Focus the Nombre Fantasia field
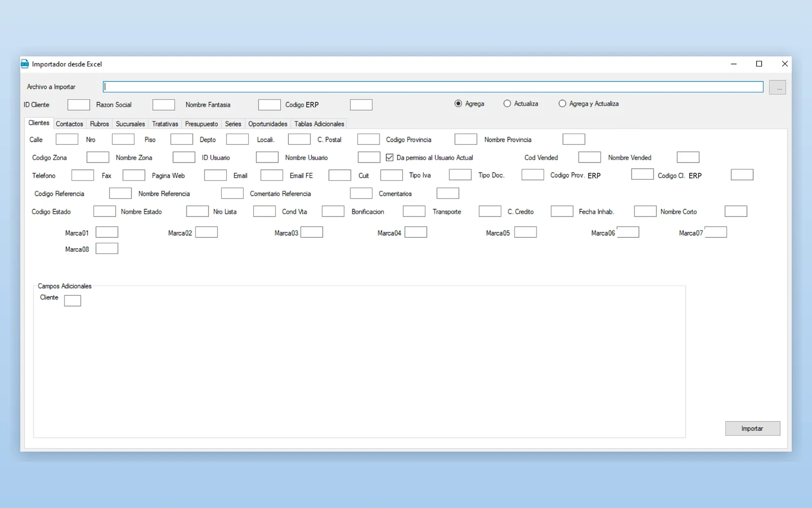 point(269,105)
